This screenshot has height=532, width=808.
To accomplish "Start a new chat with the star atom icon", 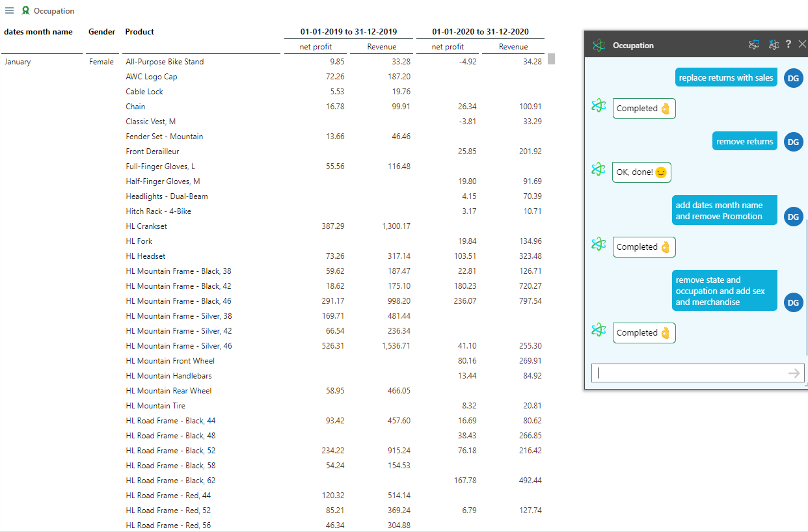I will pyautogui.click(x=774, y=44).
